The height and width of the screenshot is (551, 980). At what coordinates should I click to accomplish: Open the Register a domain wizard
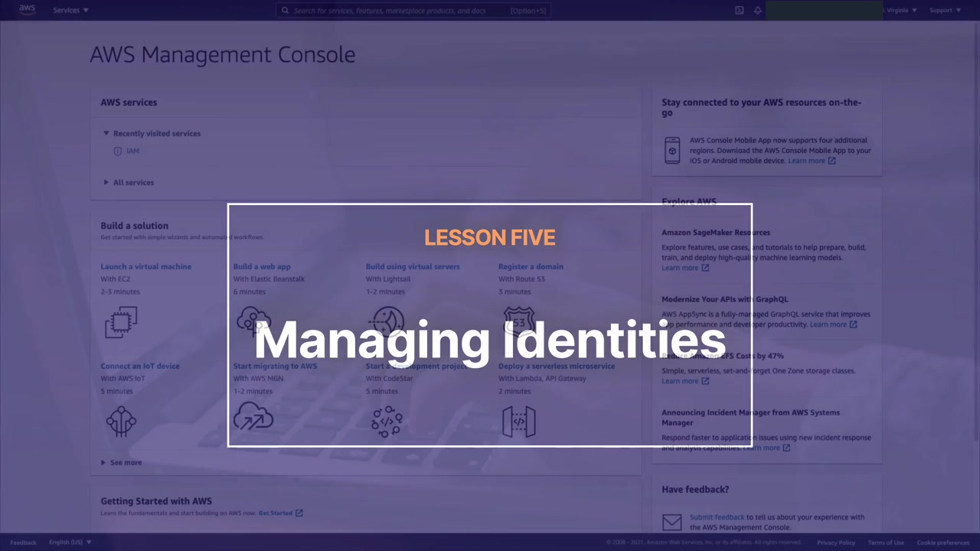(531, 266)
